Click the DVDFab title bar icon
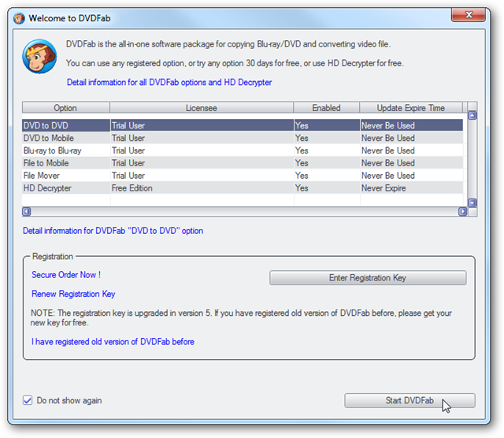 [19, 18]
